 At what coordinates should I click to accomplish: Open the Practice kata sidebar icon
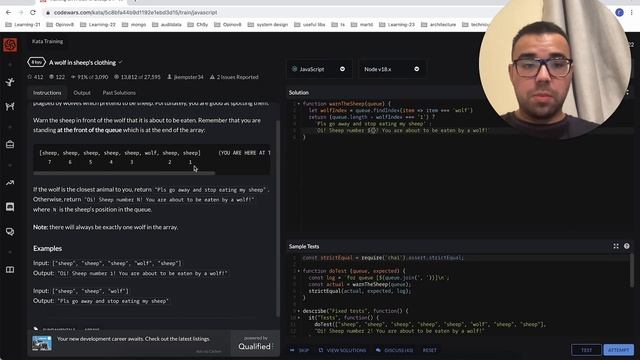(10, 82)
